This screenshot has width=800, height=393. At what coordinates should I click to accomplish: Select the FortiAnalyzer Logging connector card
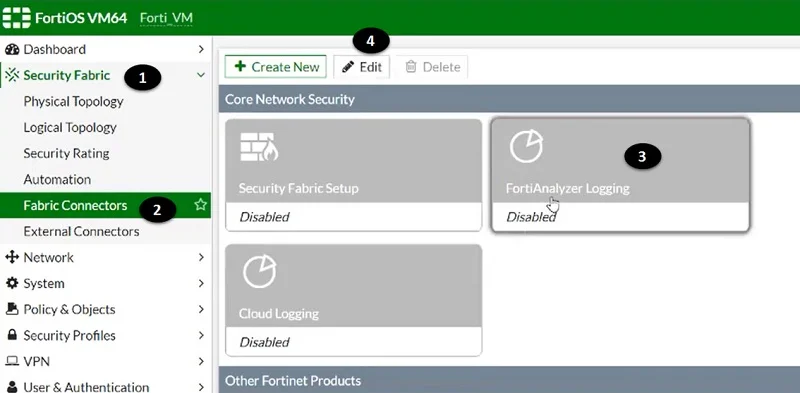[620, 175]
